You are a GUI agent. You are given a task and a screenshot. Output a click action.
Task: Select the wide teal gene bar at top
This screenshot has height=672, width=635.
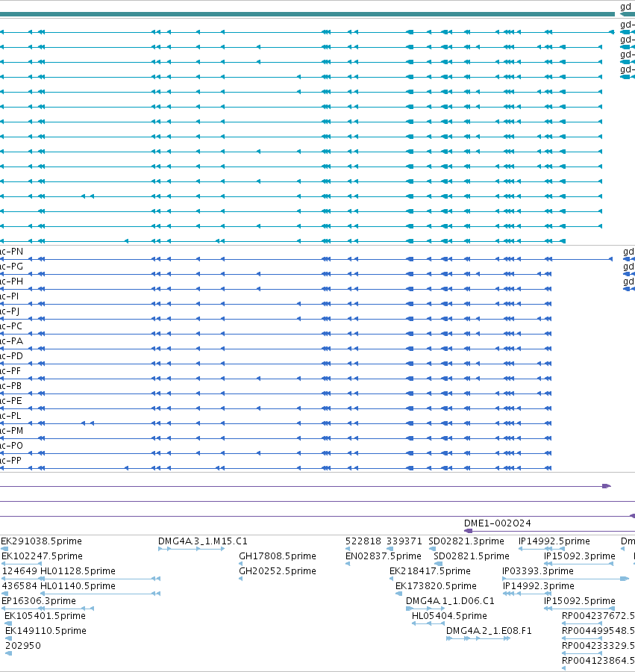click(307, 14)
